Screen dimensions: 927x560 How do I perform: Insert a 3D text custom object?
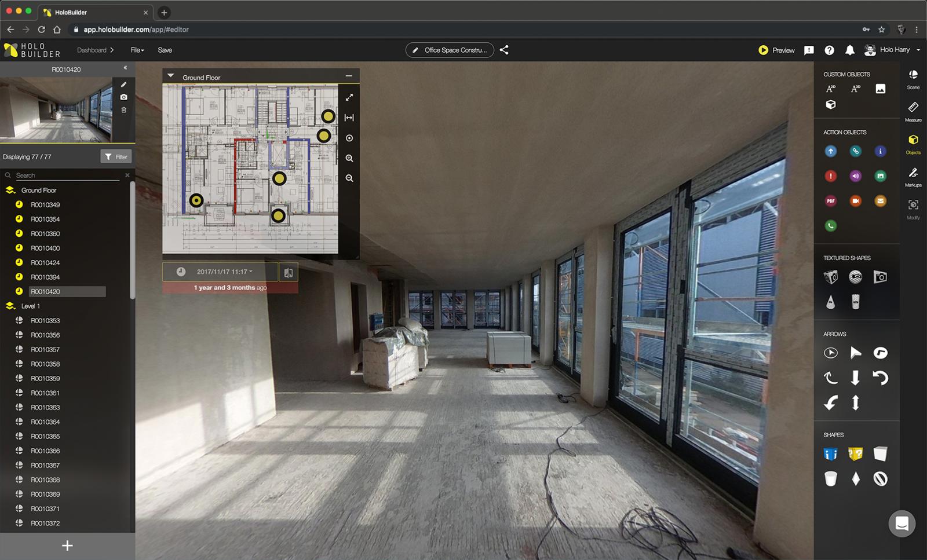click(x=855, y=89)
